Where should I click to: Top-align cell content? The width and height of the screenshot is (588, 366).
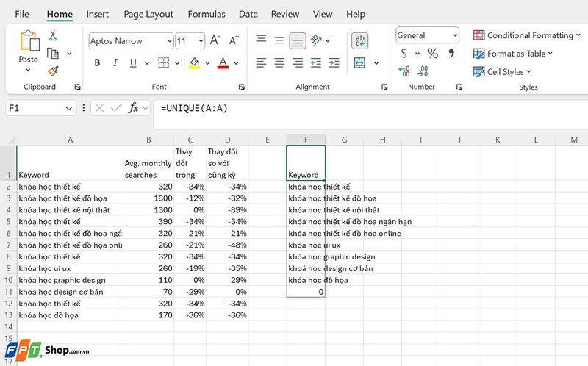(261, 40)
